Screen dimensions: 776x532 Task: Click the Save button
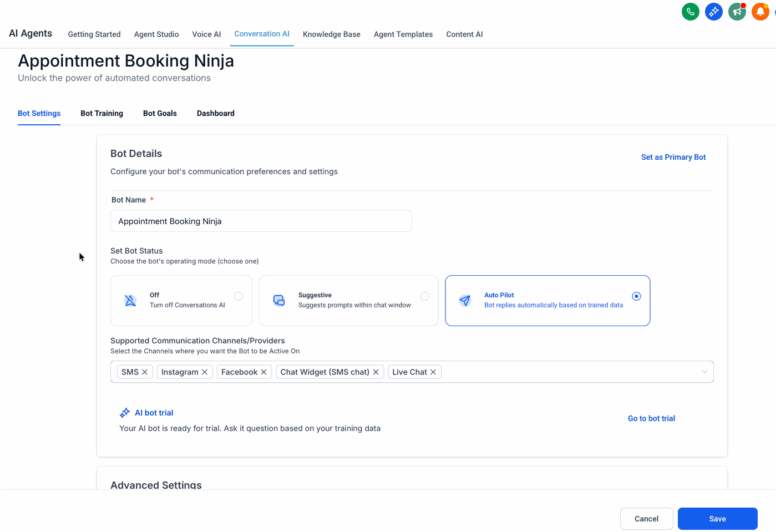pos(718,519)
